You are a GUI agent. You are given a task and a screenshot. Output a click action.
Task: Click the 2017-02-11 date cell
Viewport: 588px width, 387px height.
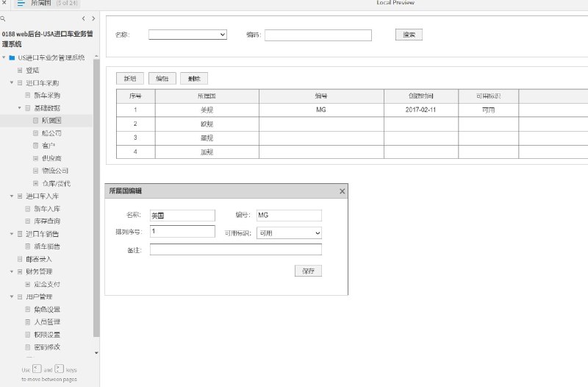pyautogui.click(x=420, y=110)
